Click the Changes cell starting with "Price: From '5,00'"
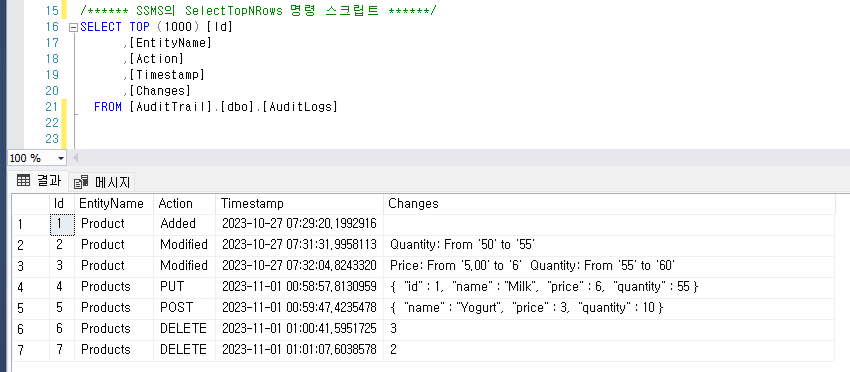Image resolution: width=850 pixels, height=372 pixels. (x=609, y=266)
